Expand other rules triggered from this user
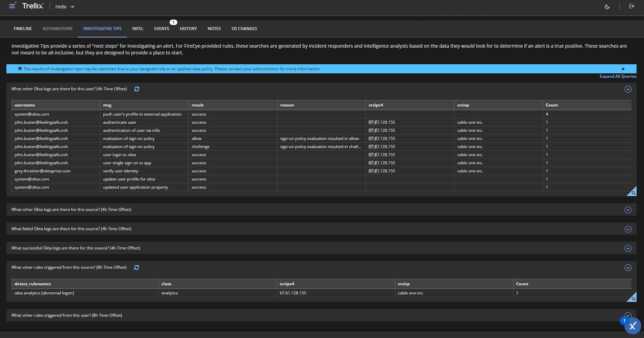644x338 pixels. pyautogui.click(x=628, y=315)
